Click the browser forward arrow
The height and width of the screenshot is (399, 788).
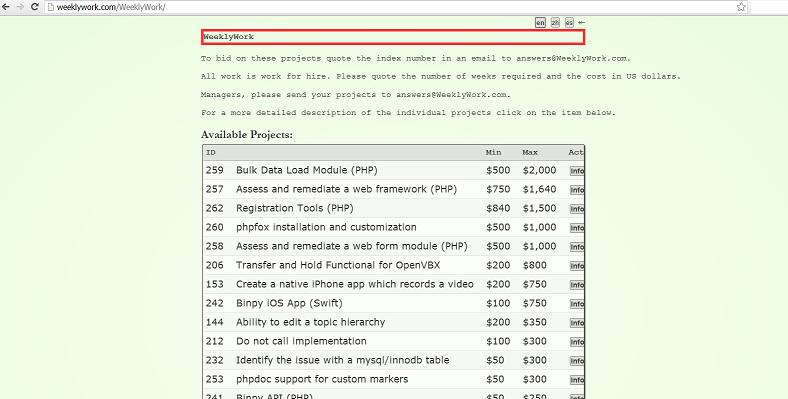pos(20,7)
